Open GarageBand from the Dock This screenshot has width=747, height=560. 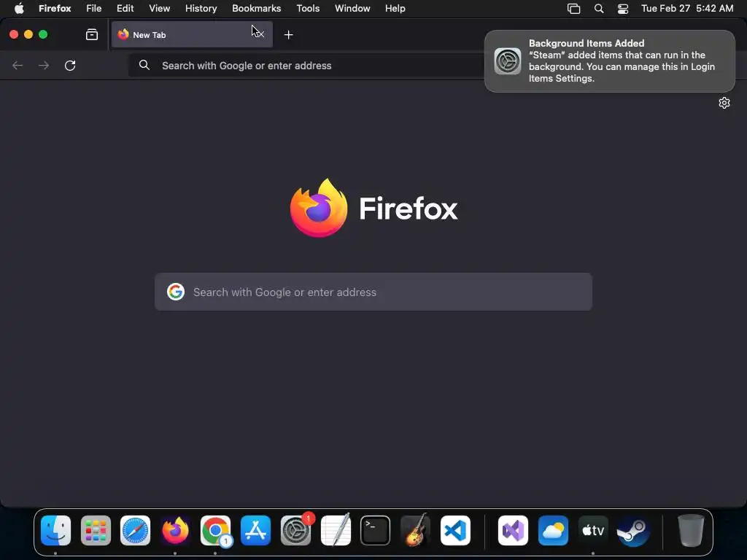click(415, 531)
